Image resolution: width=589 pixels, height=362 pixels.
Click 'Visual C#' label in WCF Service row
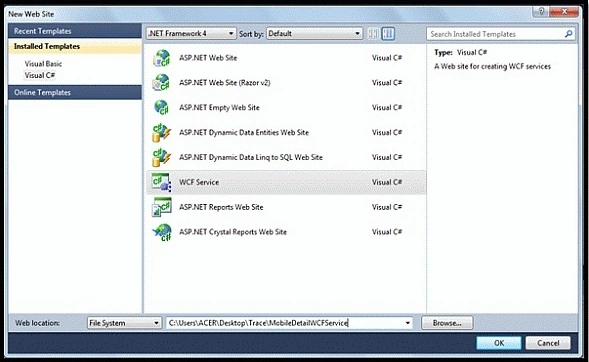click(387, 182)
